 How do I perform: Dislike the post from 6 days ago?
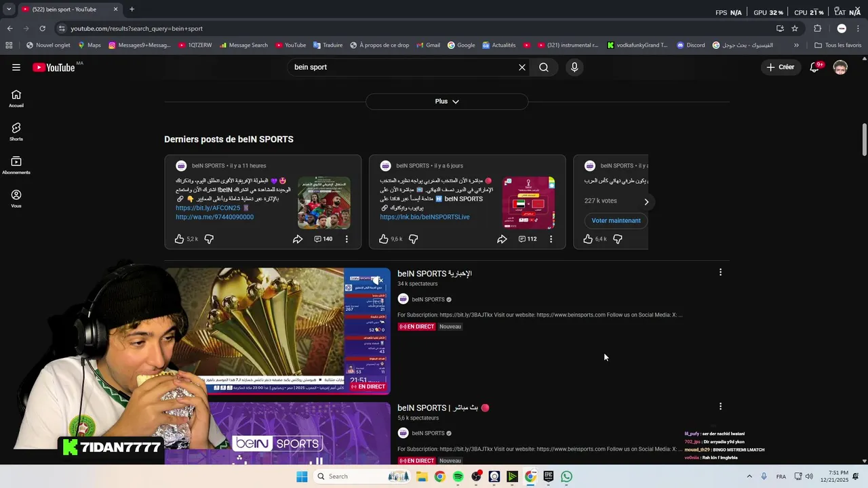pyautogui.click(x=413, y=239)
